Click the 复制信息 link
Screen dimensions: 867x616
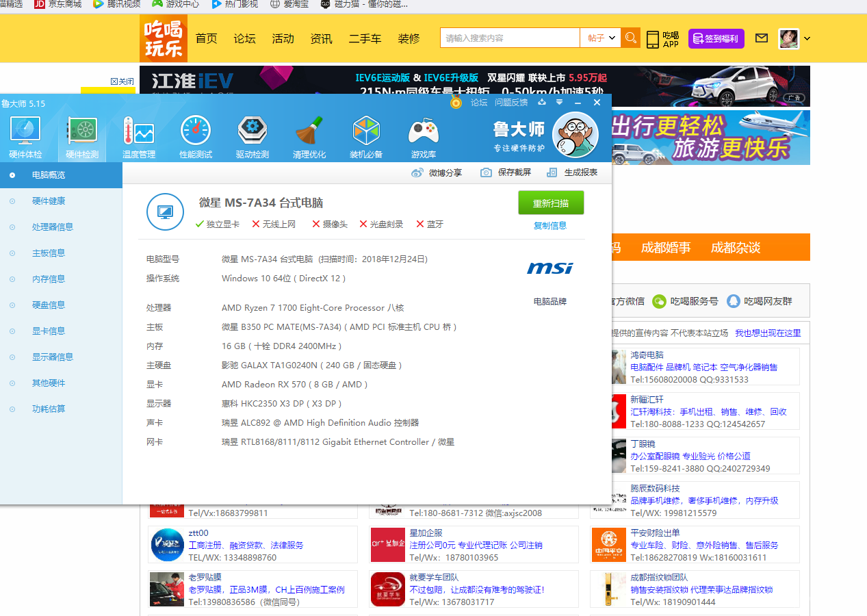tap(550, 226)
